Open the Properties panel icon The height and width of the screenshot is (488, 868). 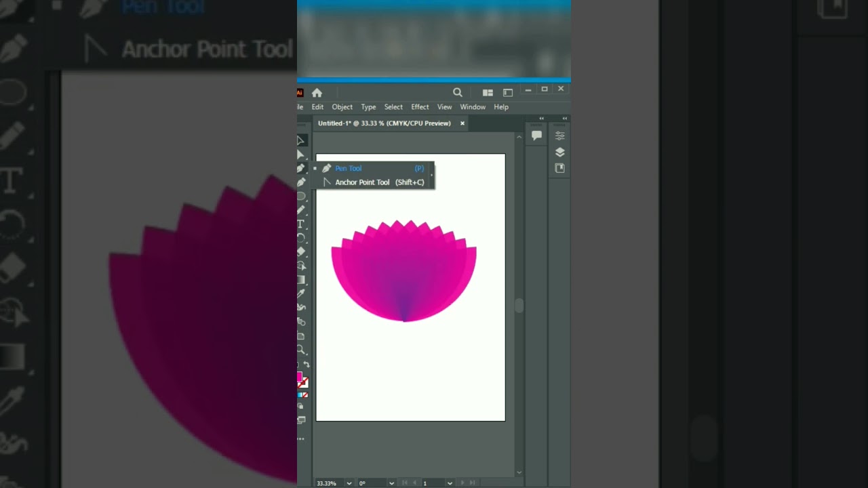coord(560,136)
